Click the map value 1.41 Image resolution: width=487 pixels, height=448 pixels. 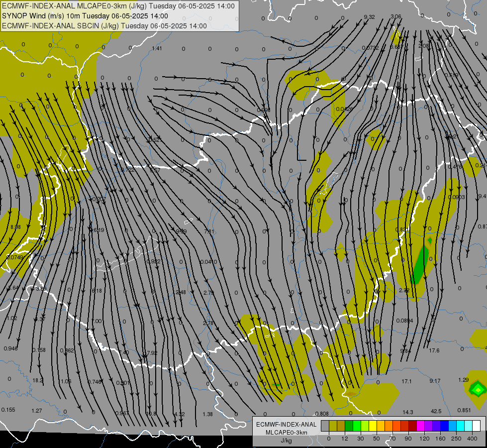click(157, 48)
